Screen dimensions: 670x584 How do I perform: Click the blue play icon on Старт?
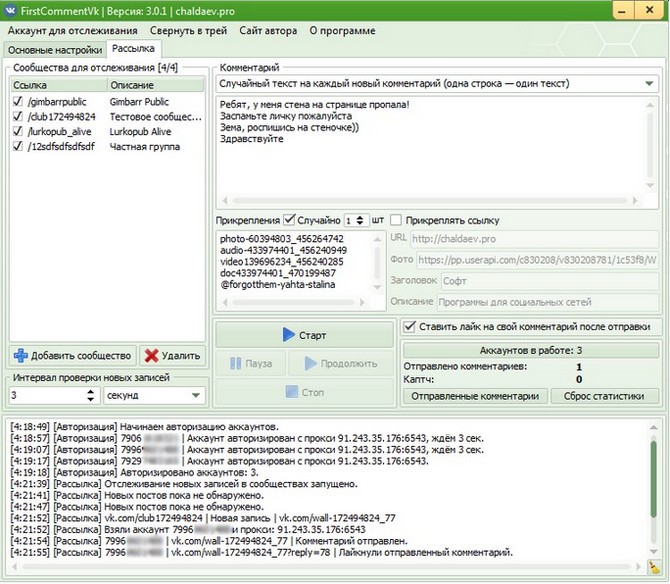(x=289, y=335)
